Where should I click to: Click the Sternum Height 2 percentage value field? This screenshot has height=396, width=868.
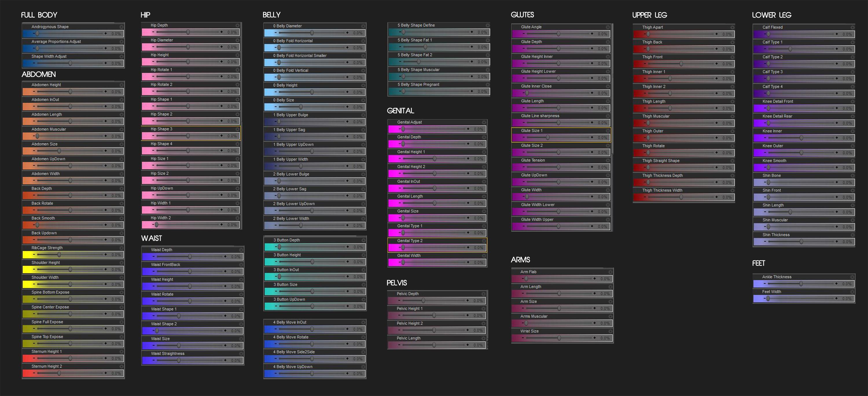pyautogui.click(x=116, y=373)
